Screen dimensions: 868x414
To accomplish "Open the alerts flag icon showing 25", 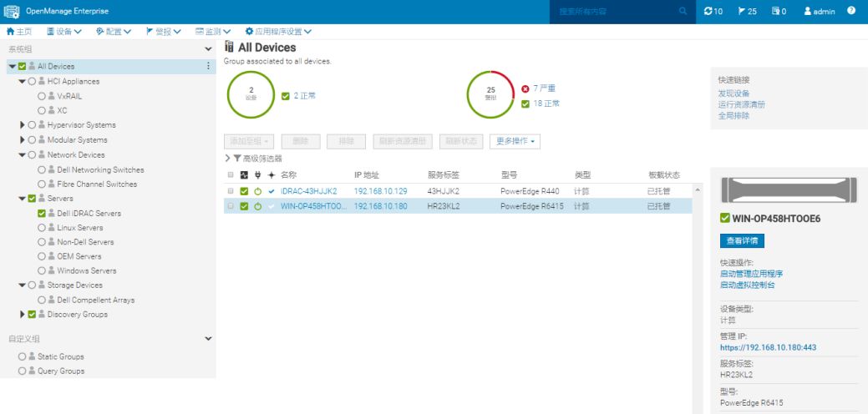I will click(x=742, y=12).
